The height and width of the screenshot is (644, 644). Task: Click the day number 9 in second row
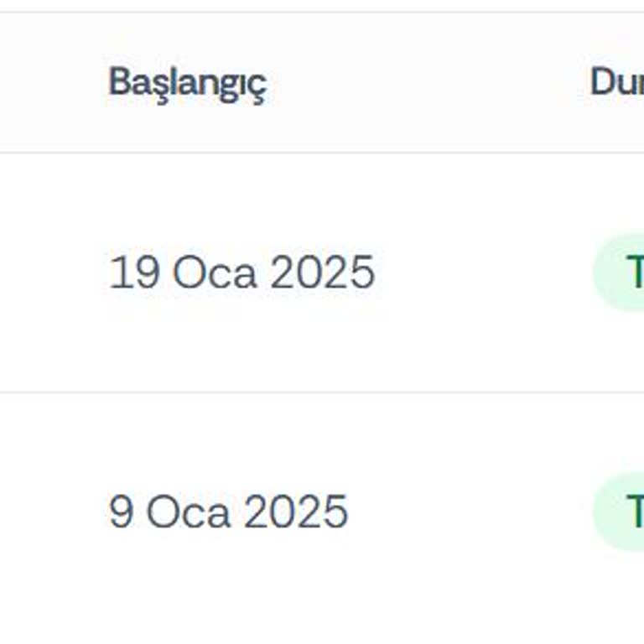(x=121, y=512)
